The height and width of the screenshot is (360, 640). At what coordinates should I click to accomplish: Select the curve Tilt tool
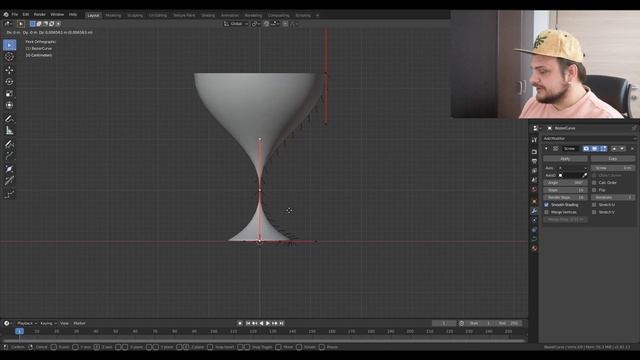pos(9,180)
